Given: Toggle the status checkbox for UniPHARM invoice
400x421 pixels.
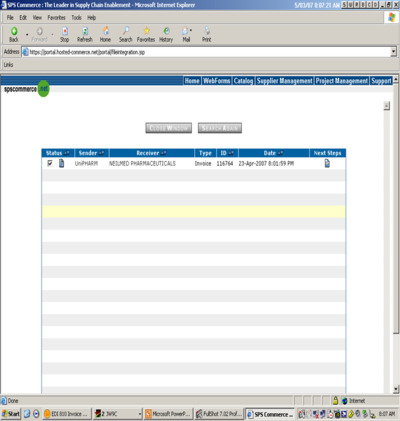Looking at the screenshot, I should click(50, 163).
